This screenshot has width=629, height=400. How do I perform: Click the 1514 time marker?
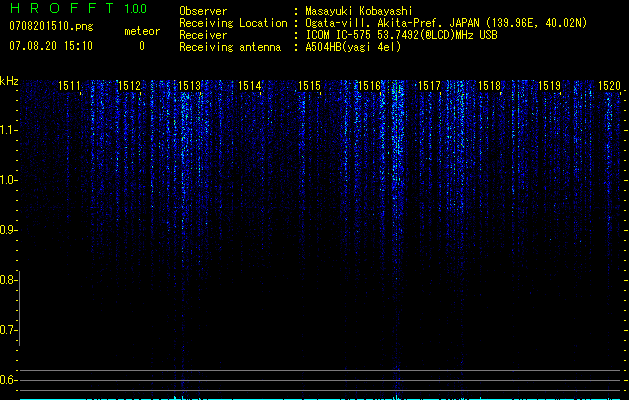tap(250, 86)
